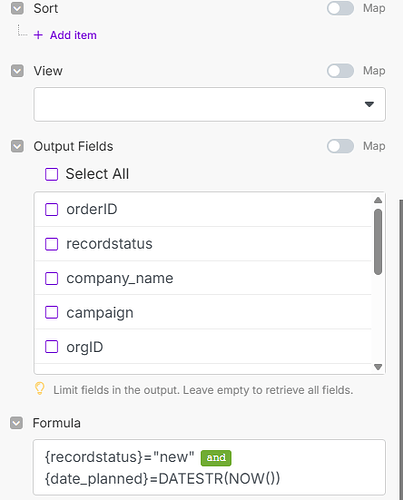The image size is (403, 500).
Task: Enable the Map switch for Output Fields
Action: [340, 146]
